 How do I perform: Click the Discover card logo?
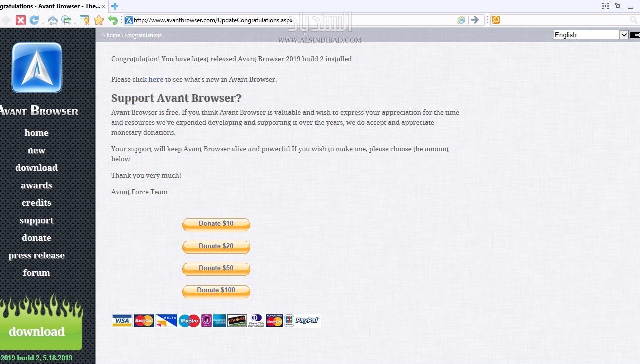tap(237, 321)
